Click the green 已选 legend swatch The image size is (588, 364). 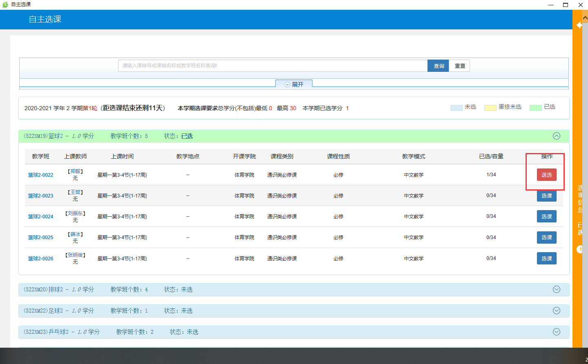coord(535,108)
